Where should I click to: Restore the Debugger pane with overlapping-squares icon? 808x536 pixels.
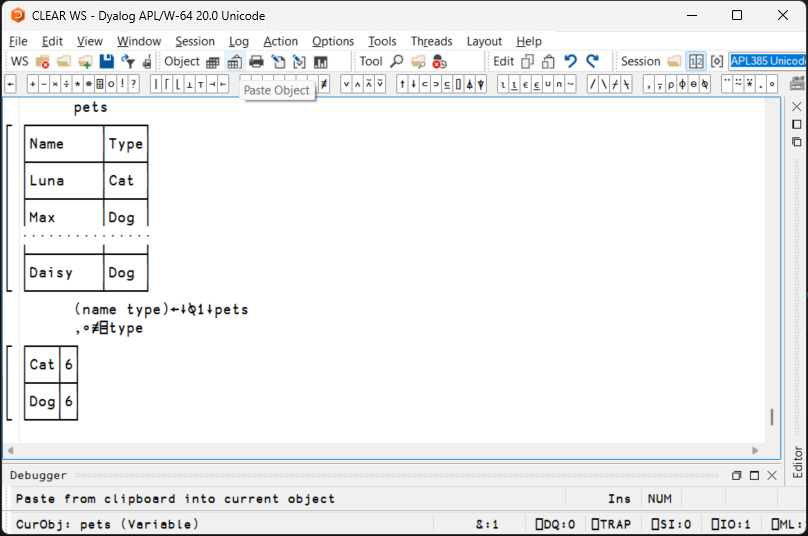click(x=736, y=476)
